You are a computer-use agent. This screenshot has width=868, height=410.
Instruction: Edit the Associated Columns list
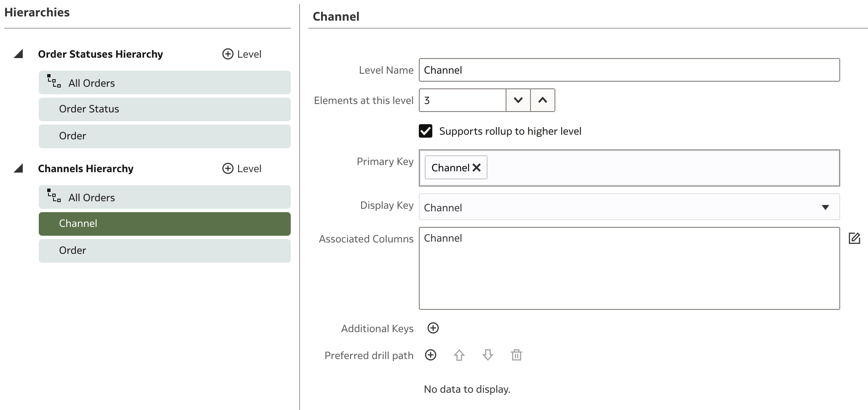pyautogui.click(x=854, y=238)
